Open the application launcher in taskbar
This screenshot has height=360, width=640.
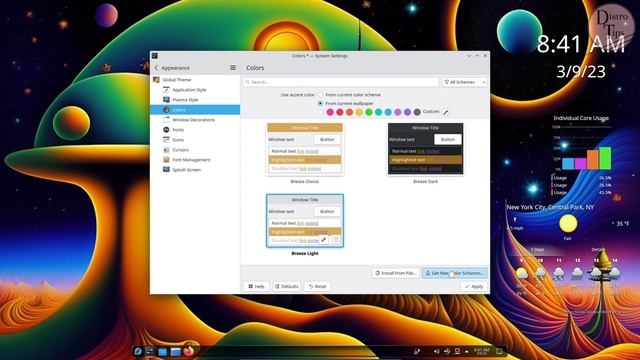(138, 351)
